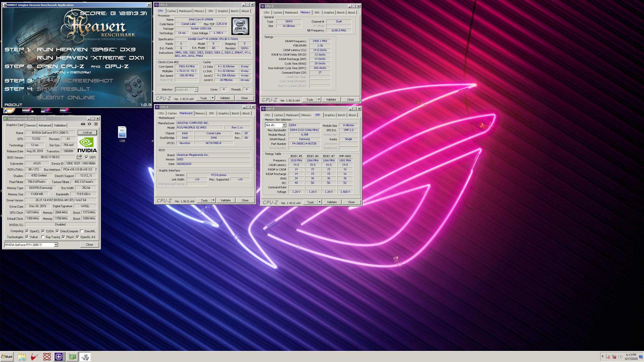Click the Lookup button in GPU-Z

pos(87,132)
